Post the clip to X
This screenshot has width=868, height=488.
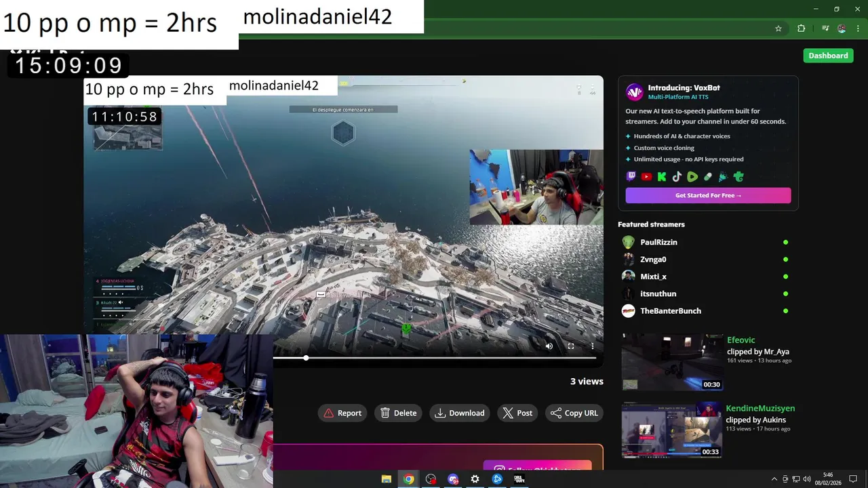coord(517,413)
